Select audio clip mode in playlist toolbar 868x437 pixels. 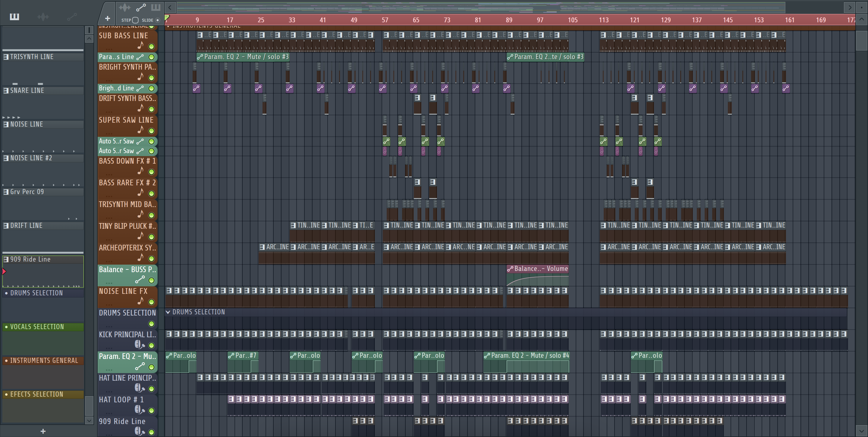(125, 7)
